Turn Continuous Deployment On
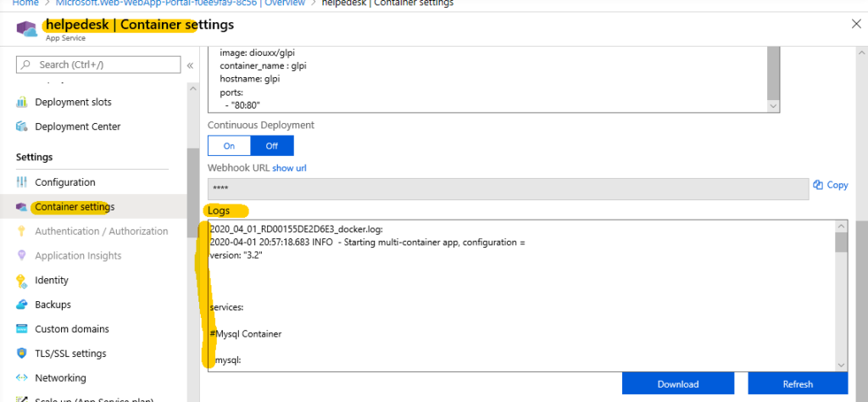Image resolution: width=868 pixels, height=402 pixels. pyautogui.click(x=230, y=146)
